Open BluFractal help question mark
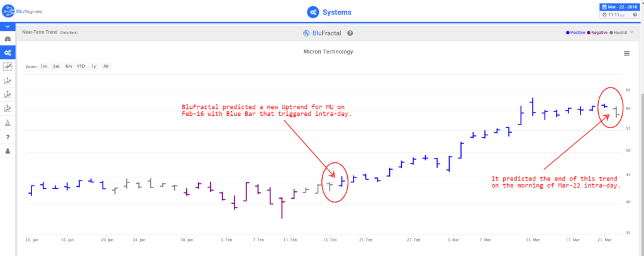 (x=350, y=33)
